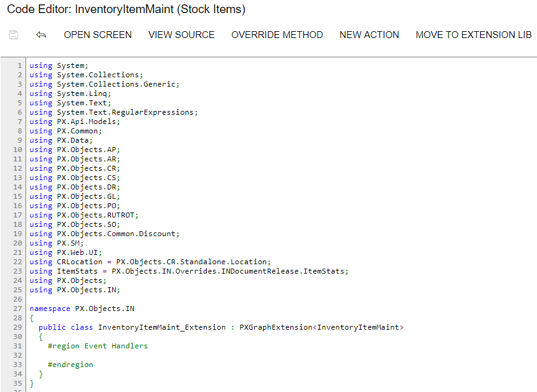This screenshot has width=537, height=392.
Task: Open VIEW SOURCE from the toolbar
Action: [181, 35]
